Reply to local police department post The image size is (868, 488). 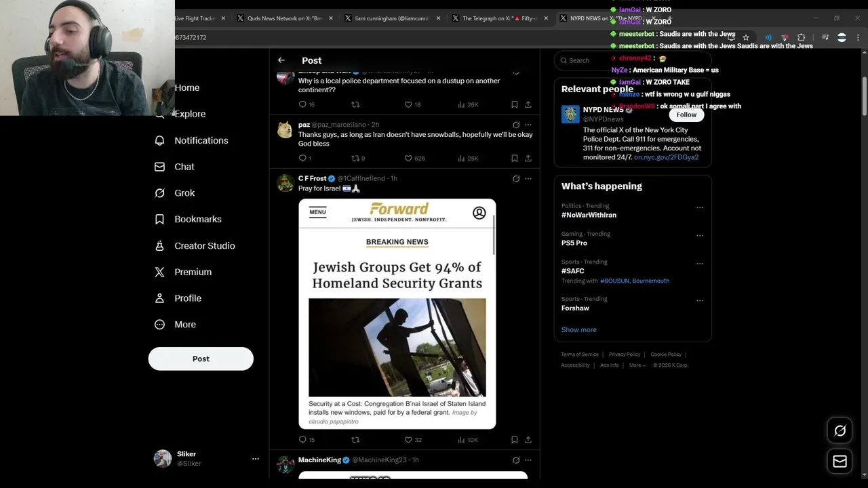(302, 104)
